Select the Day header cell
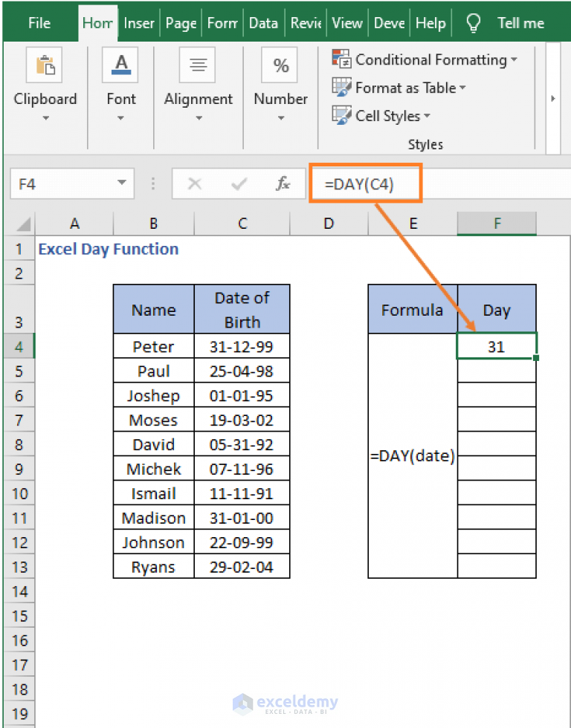The height and width of the screenshot is (728, 571). click(497, 309)
